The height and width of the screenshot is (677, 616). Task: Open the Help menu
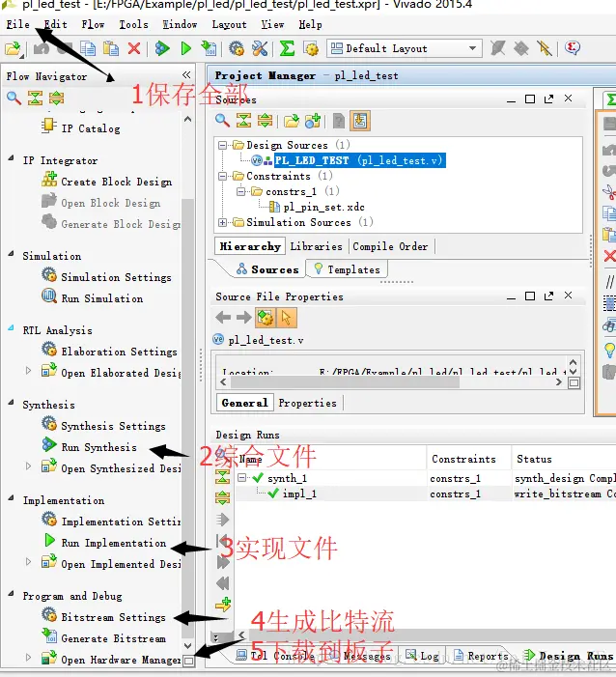[x=310, y=24]
